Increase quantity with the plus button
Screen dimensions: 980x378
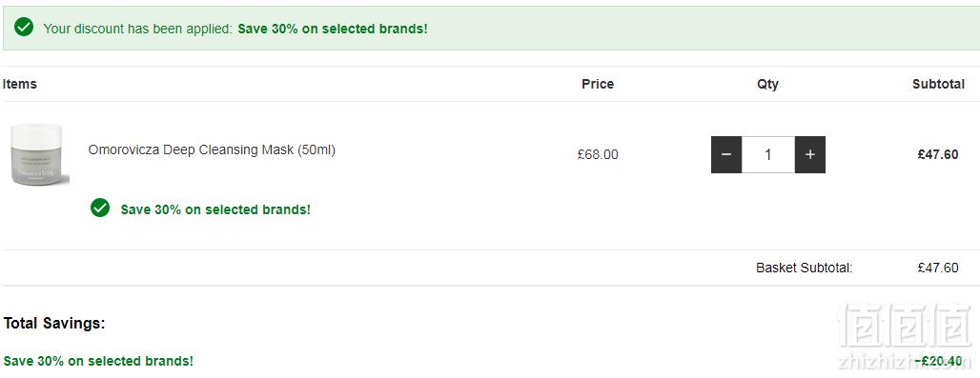(810, 154)
